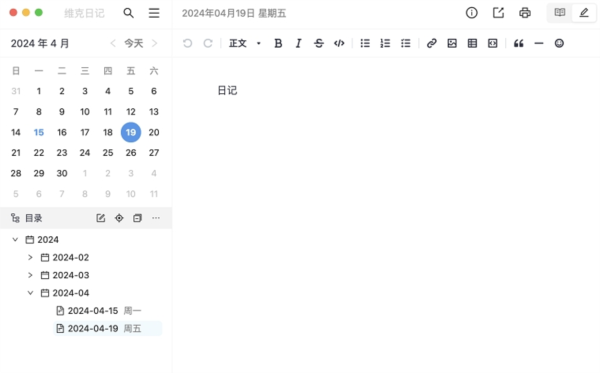This screenshot has height=373, width=600.
Task: Select the 2024 tree node
Action: 42,239
